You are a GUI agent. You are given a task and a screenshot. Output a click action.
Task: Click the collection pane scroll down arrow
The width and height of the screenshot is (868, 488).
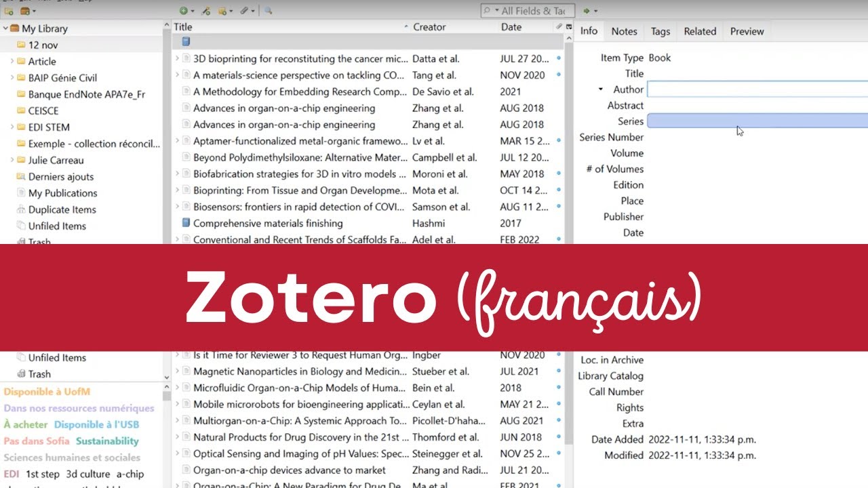pyautogui.click(x=167, y=378)
